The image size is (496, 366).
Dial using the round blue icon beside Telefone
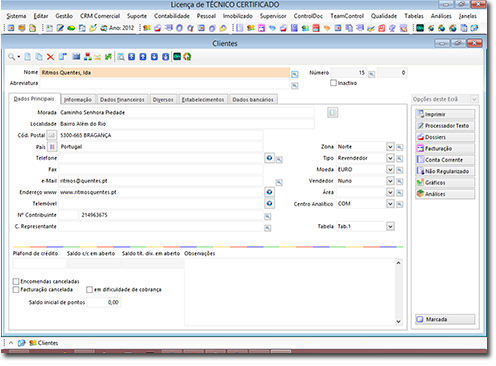pos(269,158)
